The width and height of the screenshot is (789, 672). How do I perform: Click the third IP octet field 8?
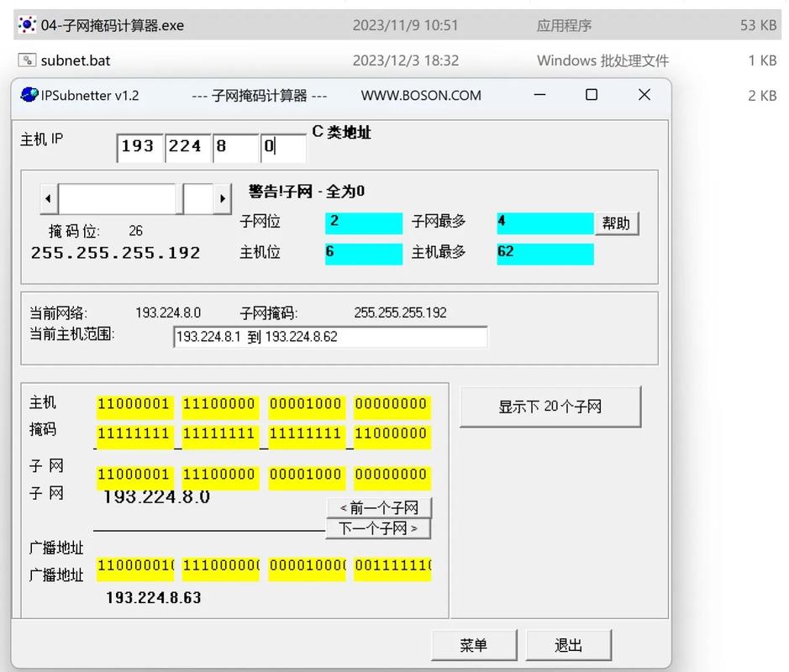pyautogui.click(x=236, y=148)
